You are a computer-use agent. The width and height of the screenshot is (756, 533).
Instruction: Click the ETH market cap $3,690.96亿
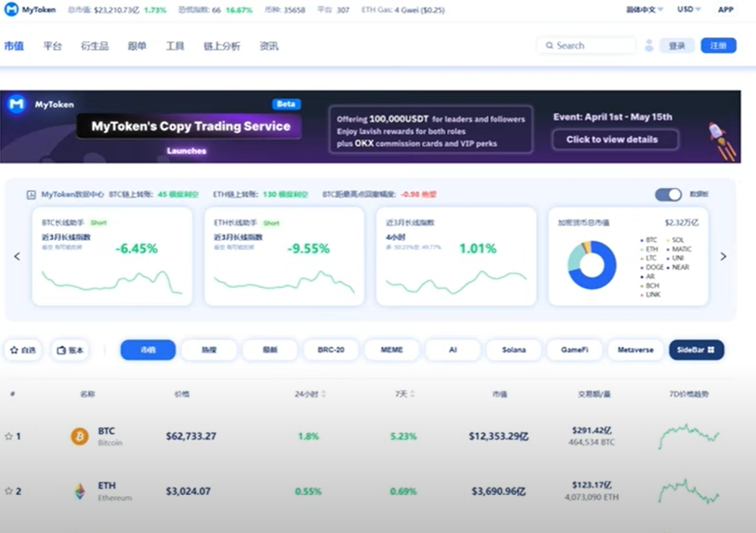tap(499, 491)
